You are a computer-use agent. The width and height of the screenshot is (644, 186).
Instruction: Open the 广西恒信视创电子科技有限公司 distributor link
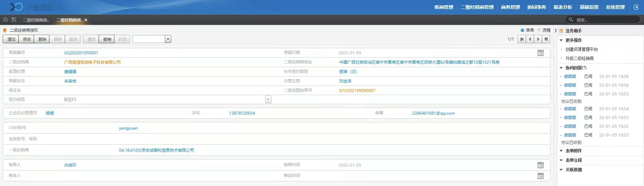click(93, 62)
